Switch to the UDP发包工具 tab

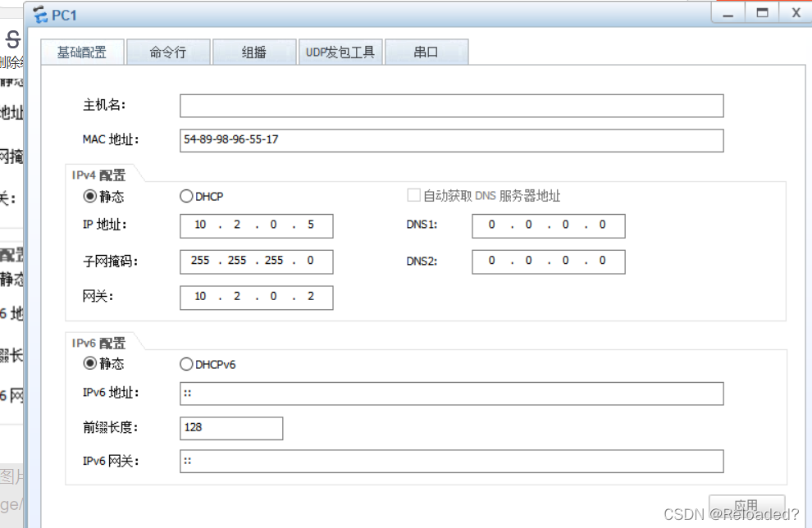pos(340,52)
